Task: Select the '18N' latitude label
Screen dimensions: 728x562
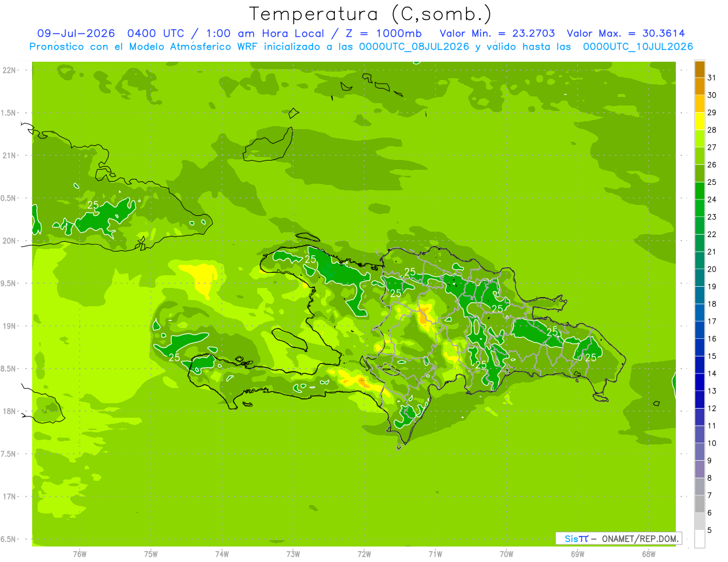Action: click(10, 411)
